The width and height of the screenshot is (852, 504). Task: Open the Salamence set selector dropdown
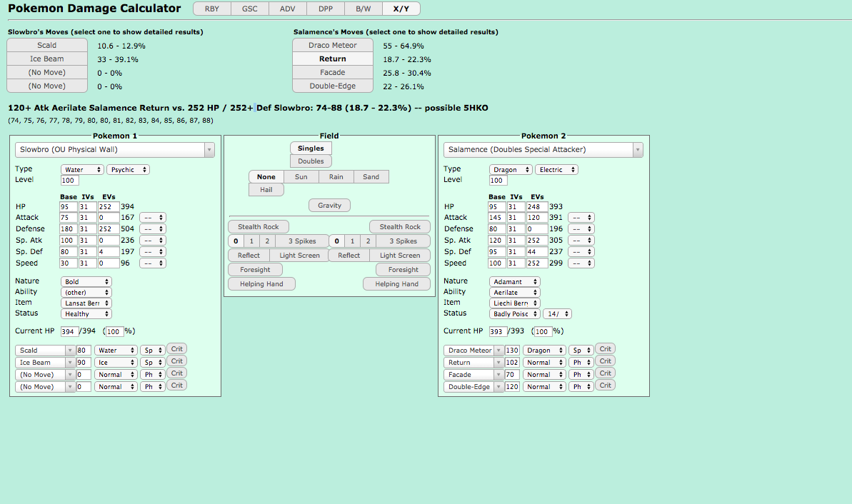[543, 149]
